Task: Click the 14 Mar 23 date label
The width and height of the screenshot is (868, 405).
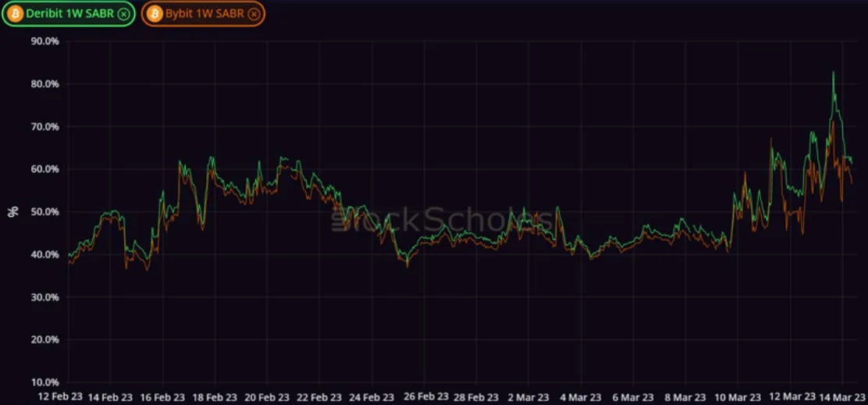Action: tap(842, 397)
